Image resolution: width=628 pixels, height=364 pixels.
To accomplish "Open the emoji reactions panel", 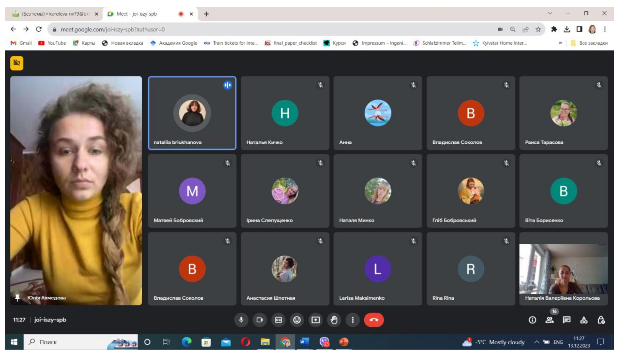I will [297, 320].
